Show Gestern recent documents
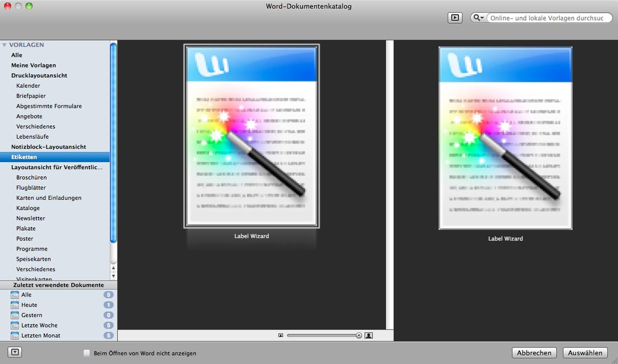The width and height of the screenshot is (618, 364). 32,315
